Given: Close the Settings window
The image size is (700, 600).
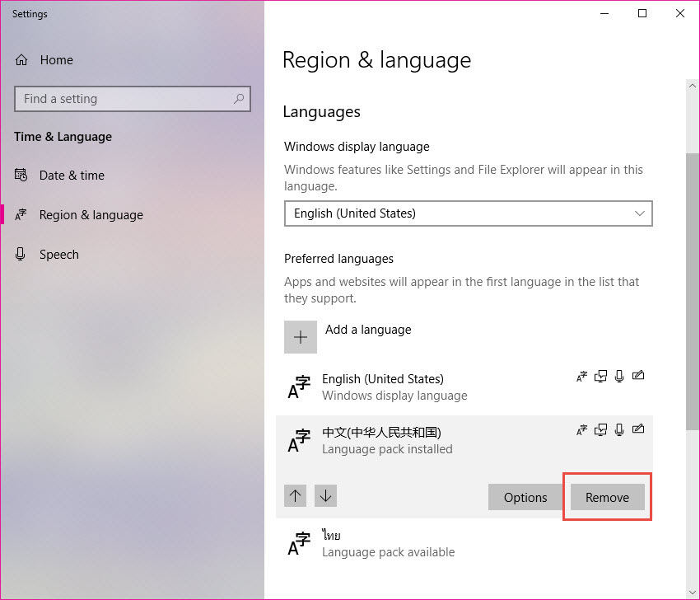Looking at the screenshot, I should pyautogui.click(x=680, y=13).
